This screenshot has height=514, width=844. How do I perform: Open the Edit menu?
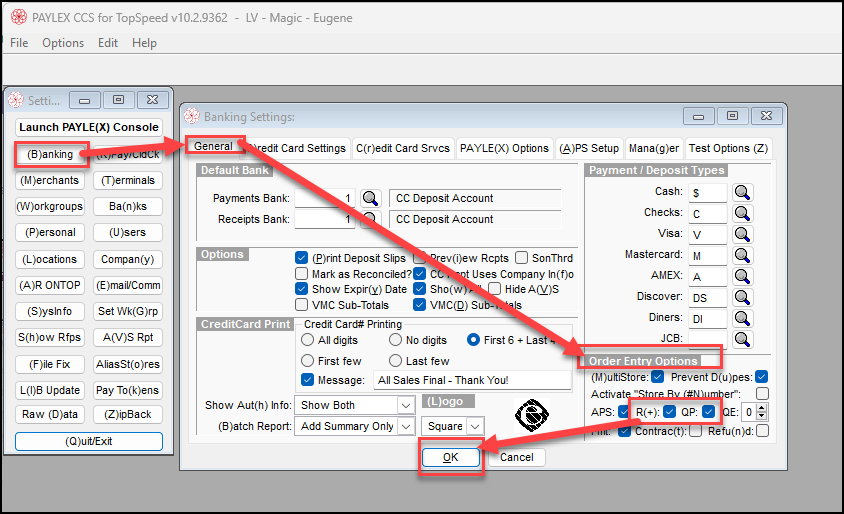(108, 43)
